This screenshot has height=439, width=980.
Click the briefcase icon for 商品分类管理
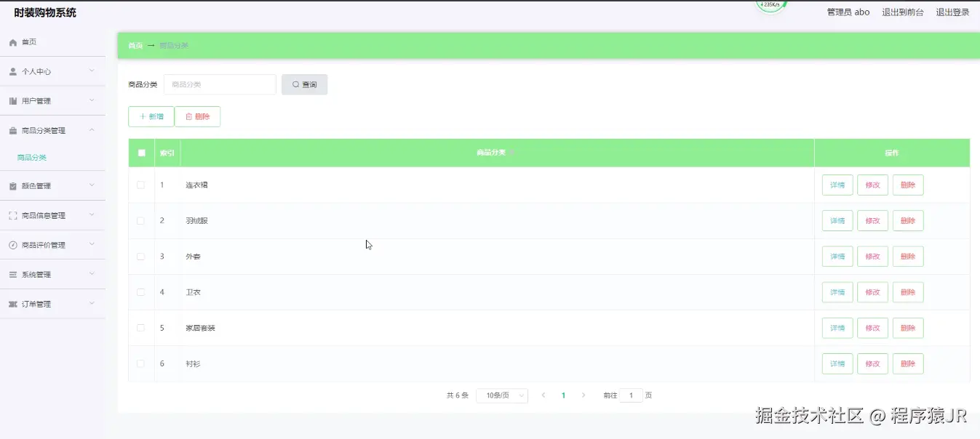click(13, 131)
